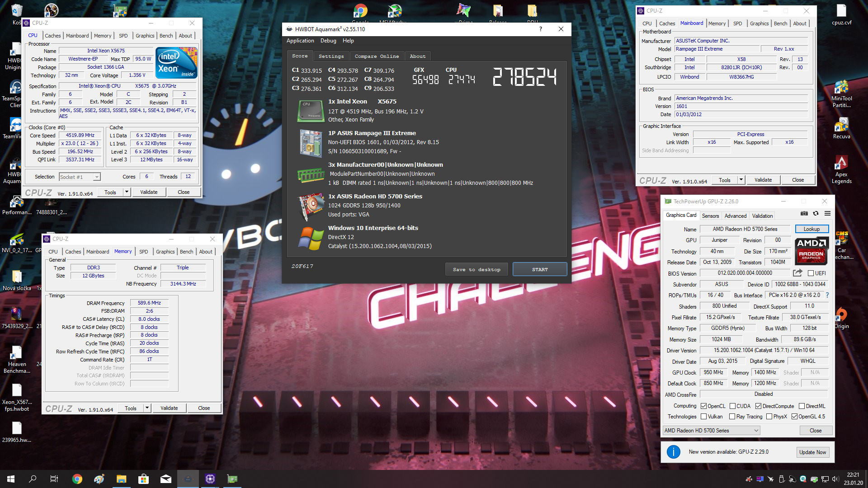The image size is (868, 488).
Task: Open the GPU-Z hamburger menu icon
Action: tap(827, 213)
